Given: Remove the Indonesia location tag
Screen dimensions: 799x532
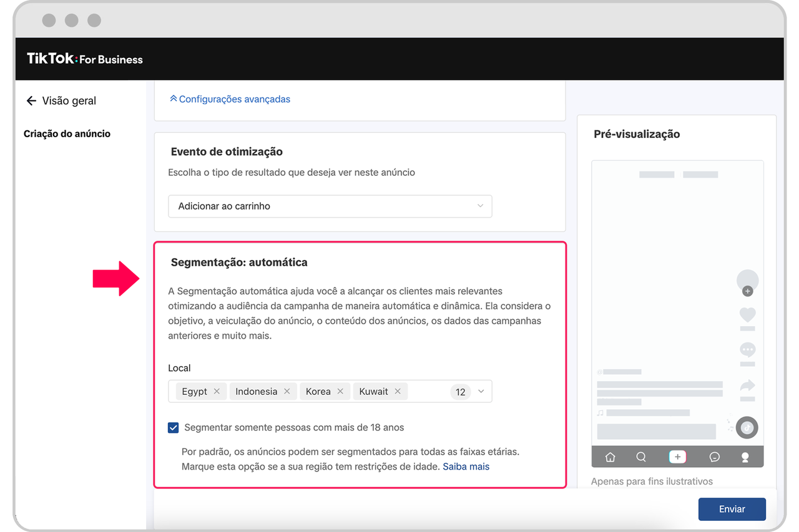Looking at the screenshot, I should click(287, 391).
